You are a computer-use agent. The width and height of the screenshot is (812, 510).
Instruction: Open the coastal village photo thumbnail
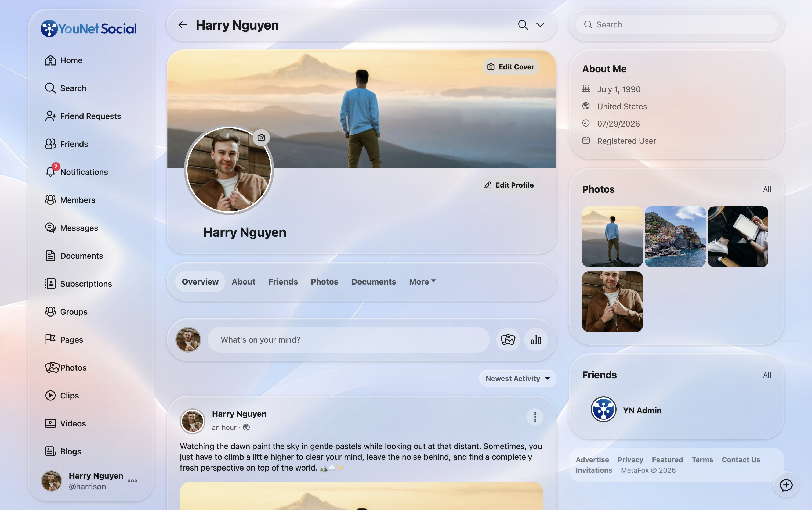point(675,237)
